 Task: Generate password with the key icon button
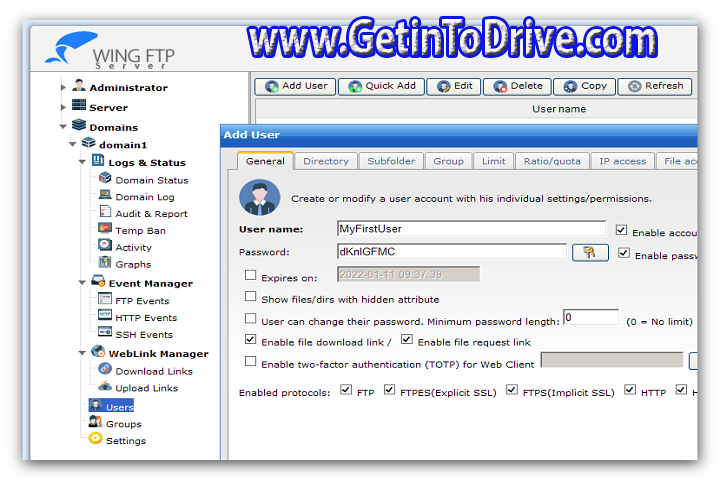(590, 253)
